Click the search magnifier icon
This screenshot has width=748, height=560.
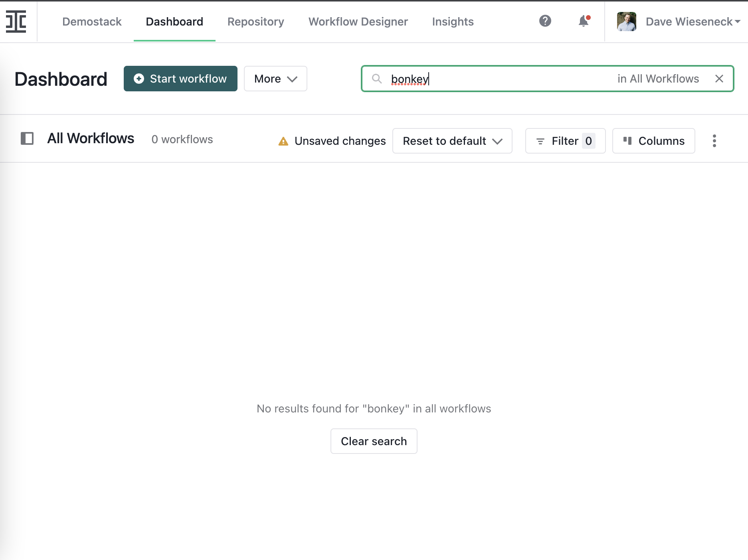click(x=377, y=79)
